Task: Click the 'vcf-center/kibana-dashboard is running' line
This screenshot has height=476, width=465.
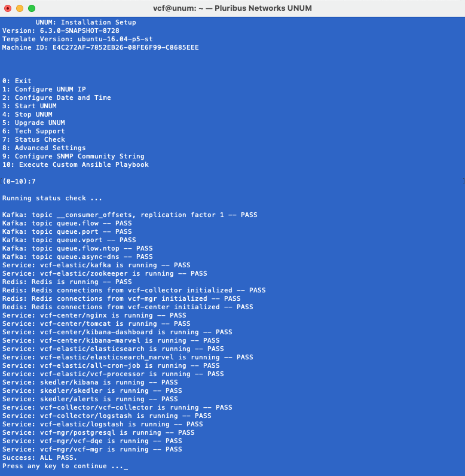Action: point(117,332)
